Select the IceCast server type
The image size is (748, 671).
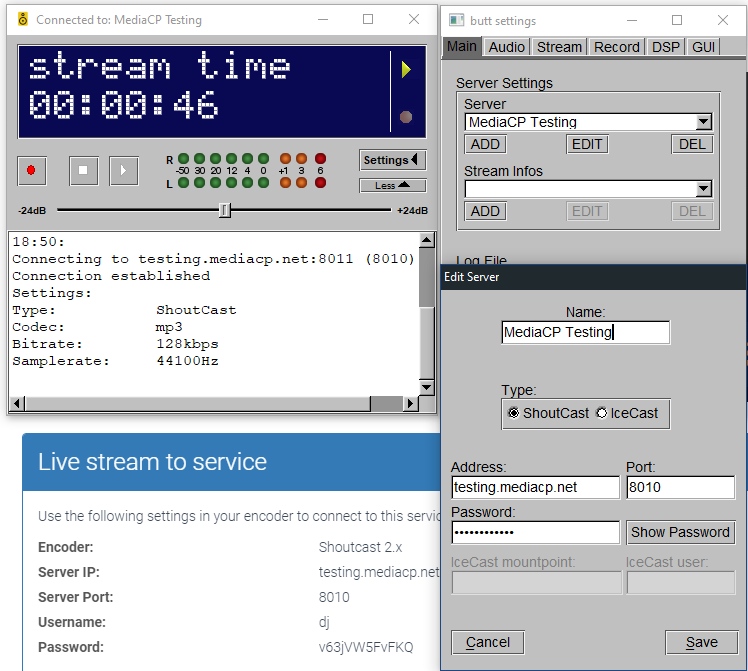[627, 413]
